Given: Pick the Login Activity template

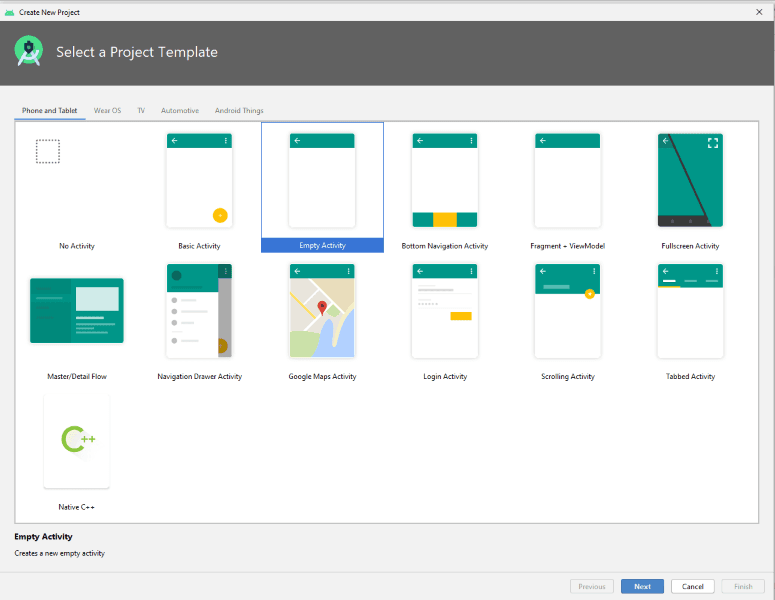Looking at the screenshot, I should [x=444, y=311].
